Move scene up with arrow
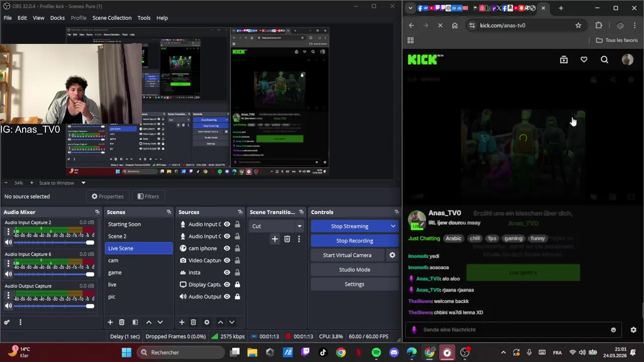Viewport: 644px width, 362px height. pos(149,322)
